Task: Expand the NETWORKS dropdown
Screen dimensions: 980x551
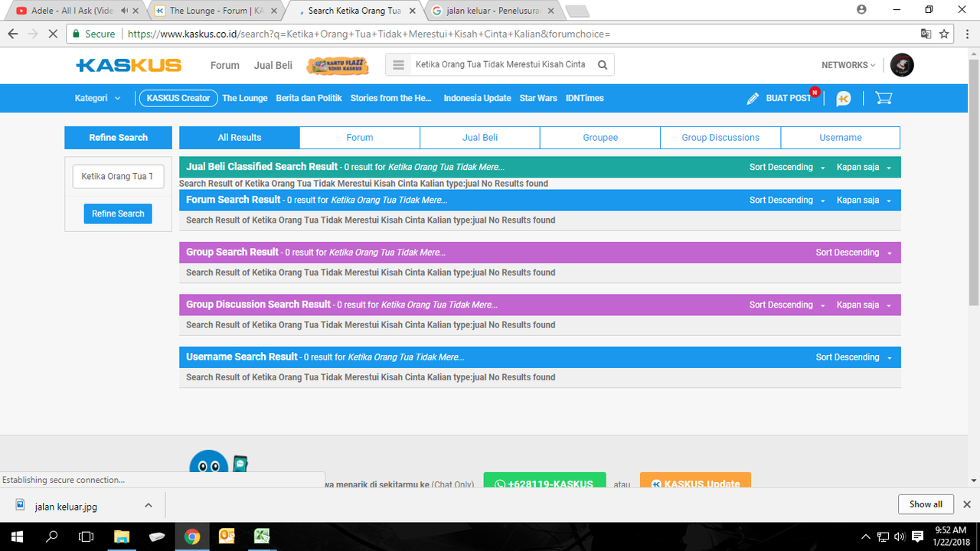Action: point(848,65)
